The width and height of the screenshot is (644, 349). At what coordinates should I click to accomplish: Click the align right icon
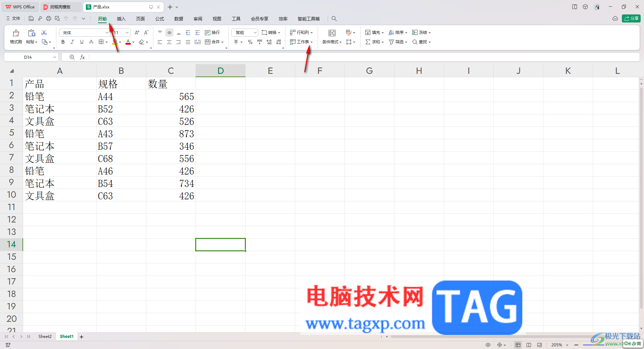pyautogui.click(x=179, y=42)
